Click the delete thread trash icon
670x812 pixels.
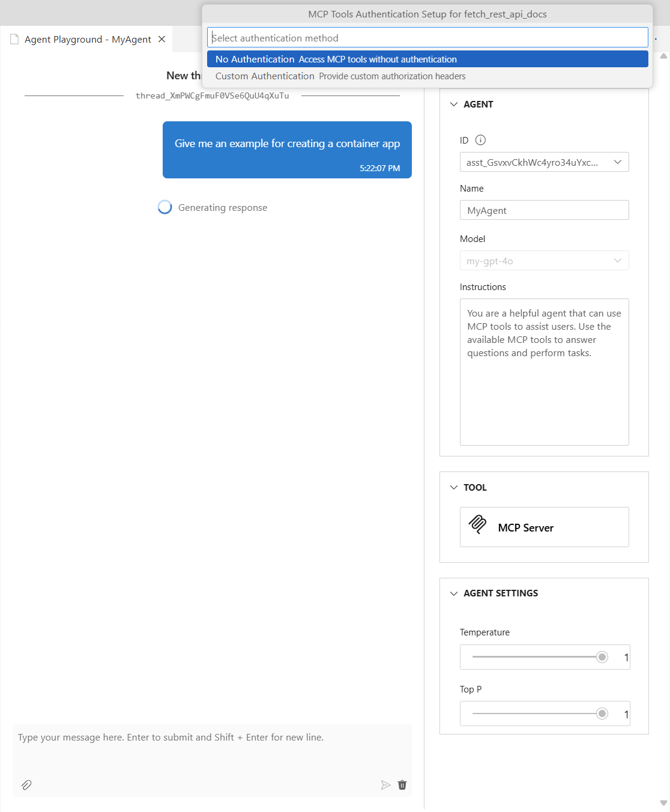402,785
